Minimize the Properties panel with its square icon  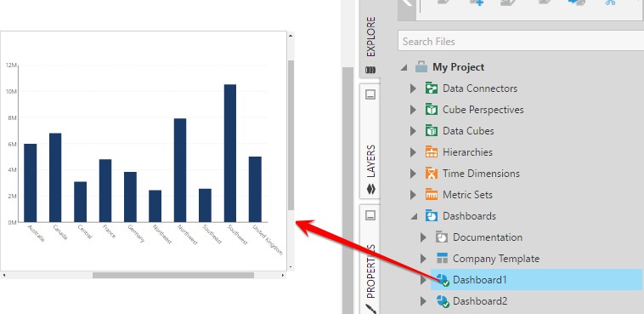pyautogui.click(x=370, y=215)
